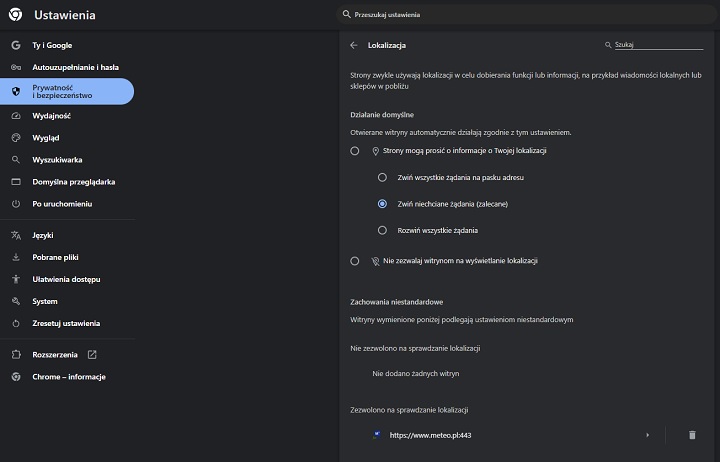Image resolution: width=720 pixels, height=462 pixels.
Task: Click the back arrow next to Lokalizacja
Action: coord(354,45)
